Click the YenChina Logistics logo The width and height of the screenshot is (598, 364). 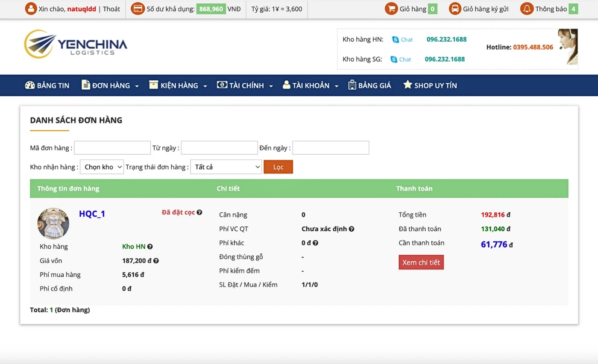pos(76,44)
